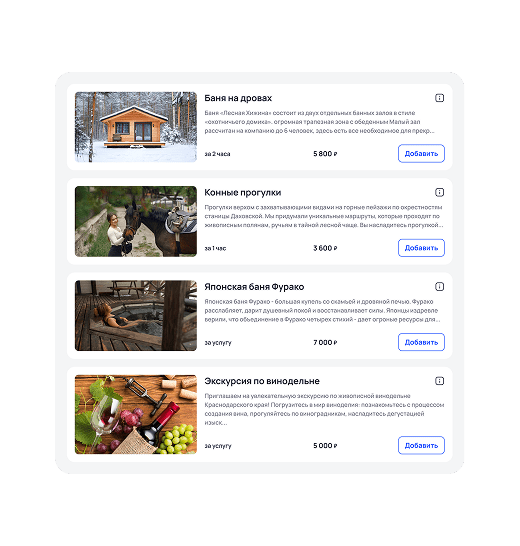The width and height of the screenshot is (520, 546).
Task: Open the horse and woman photo
Action: pyautogui.click(x=136, y=221)
